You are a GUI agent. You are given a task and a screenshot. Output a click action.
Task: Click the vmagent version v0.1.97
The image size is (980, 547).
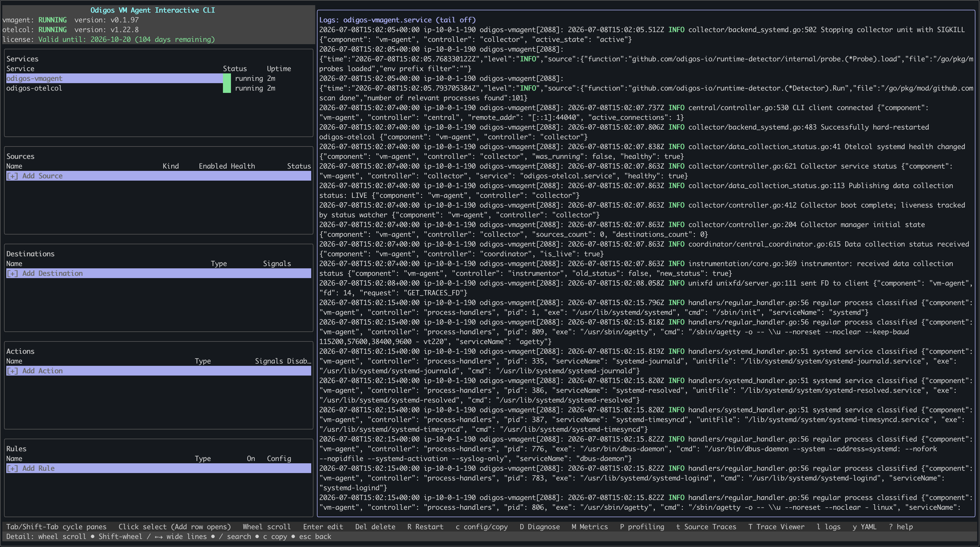107,20
